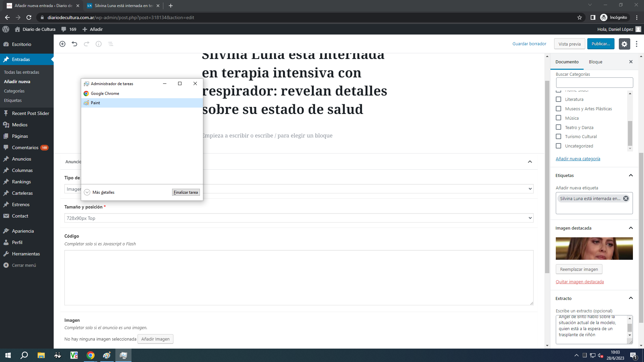
Task: Open comments bubble showing 169
Action: tap(69, 29)
